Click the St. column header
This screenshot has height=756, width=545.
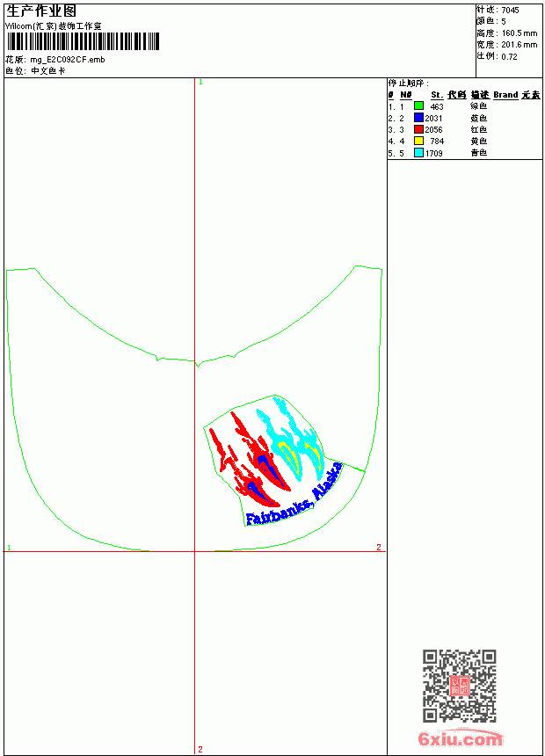[x=437, y=95]
